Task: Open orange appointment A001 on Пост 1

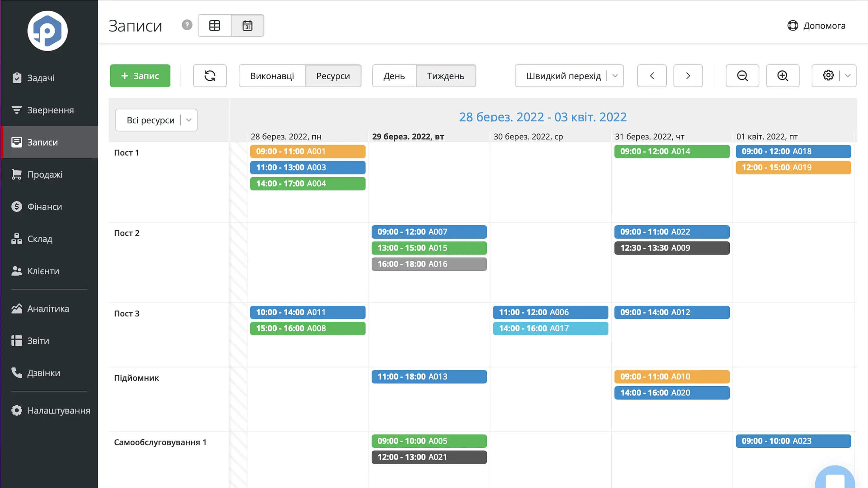Action: 308,151
